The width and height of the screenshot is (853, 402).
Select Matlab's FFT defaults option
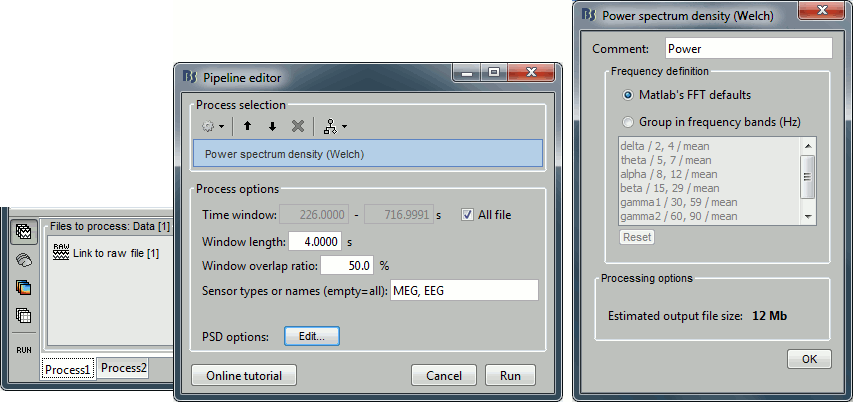pos(628,95)
